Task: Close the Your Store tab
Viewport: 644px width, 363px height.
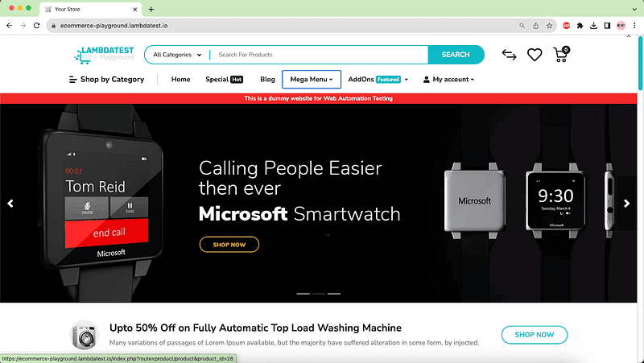Action: [x=134, y=9]
